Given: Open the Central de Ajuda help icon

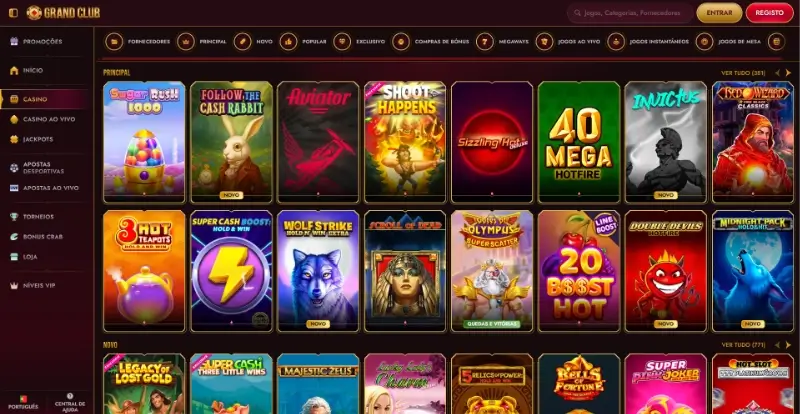Looking at the screenshot, I should point(70,396).
